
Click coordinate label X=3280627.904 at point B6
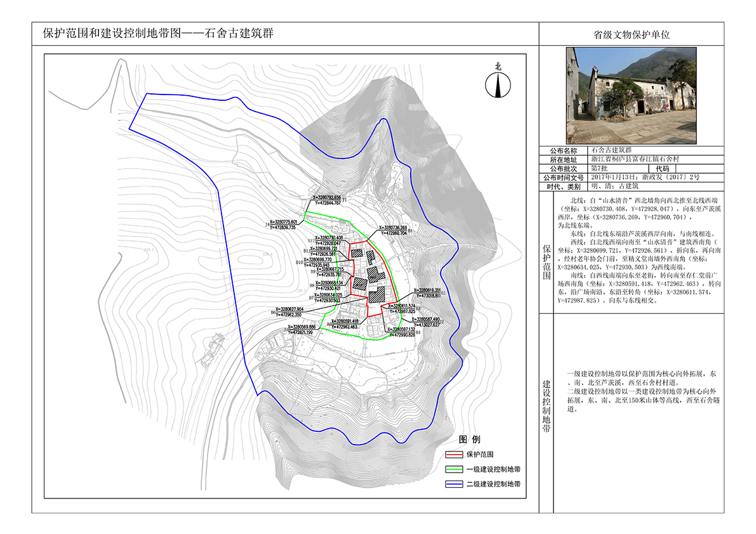[289, 309]
